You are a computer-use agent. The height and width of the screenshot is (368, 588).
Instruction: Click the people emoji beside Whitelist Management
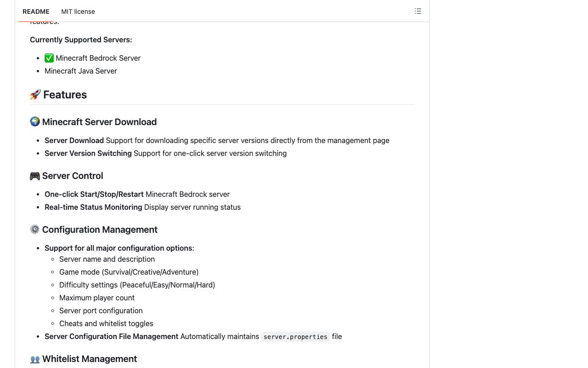click(x=35, y=359)
